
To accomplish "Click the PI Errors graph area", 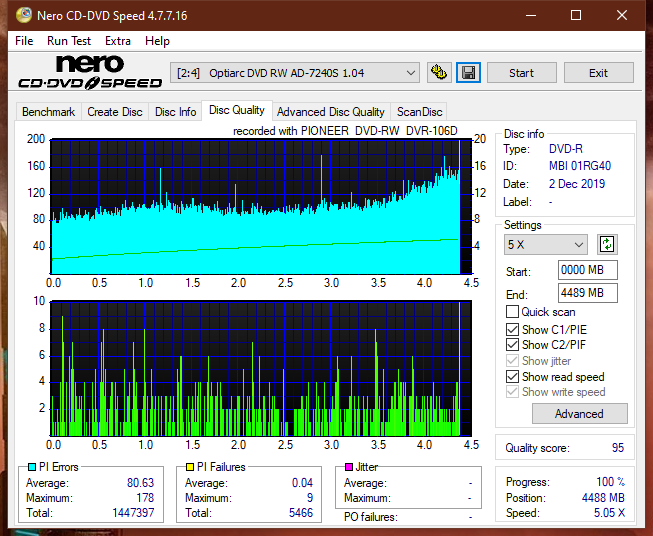I will click(261, 207).
